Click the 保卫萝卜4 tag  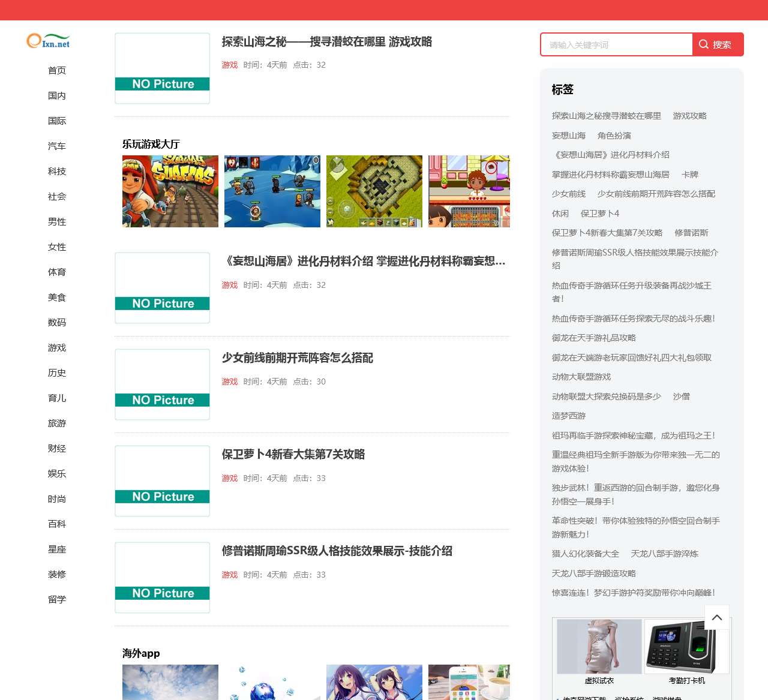tap(600, 214)
